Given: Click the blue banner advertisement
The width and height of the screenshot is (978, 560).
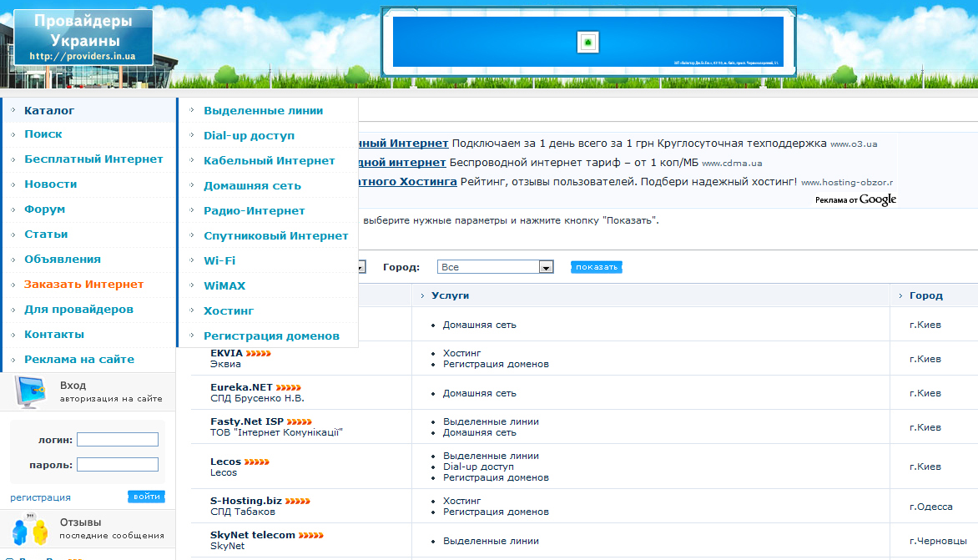Looking at the screenshot, I should click(587, 42).
